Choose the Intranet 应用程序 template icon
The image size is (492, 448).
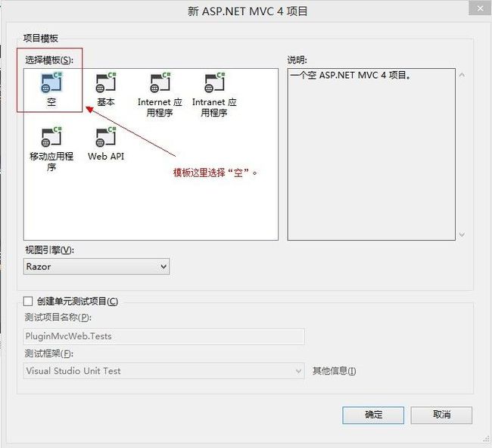click(215, 82)
